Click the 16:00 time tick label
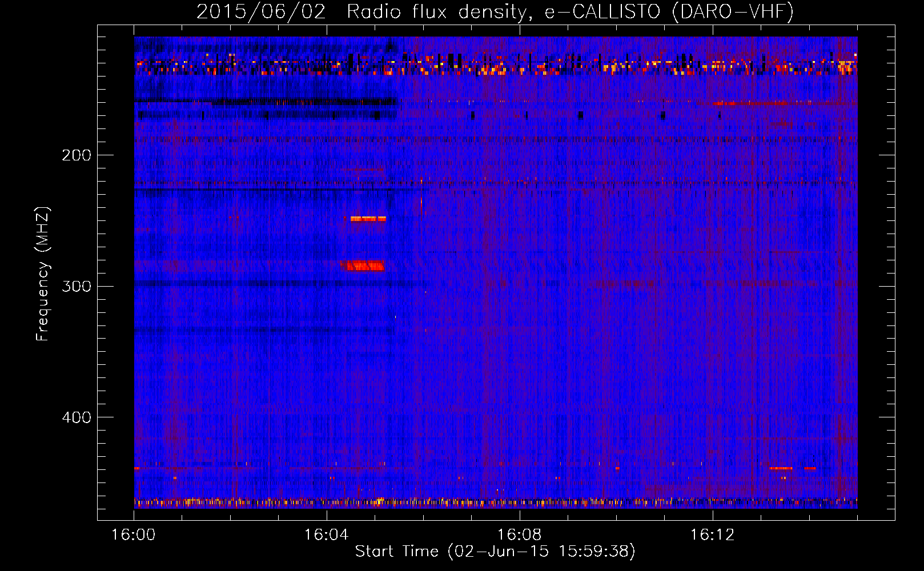This screenshot has height=571, width=924. [x=134, y=534]
